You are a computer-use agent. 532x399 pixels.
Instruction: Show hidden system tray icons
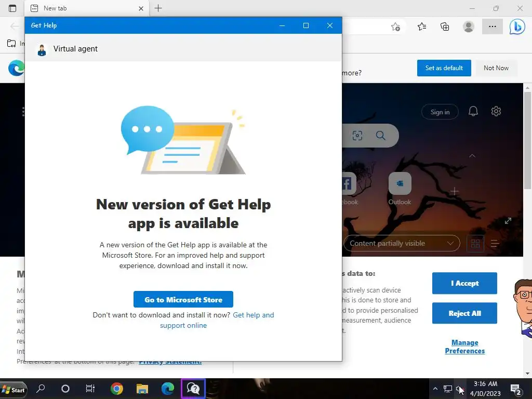[x=435, y=389]
